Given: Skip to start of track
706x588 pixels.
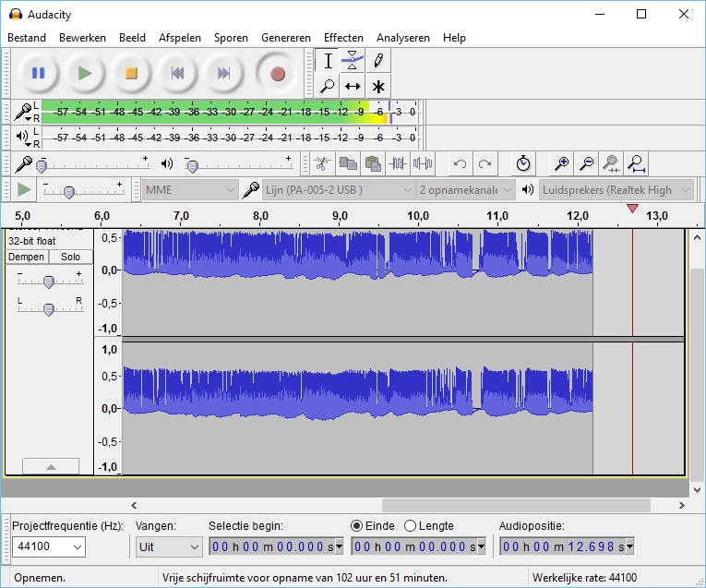Looking at the screenshot, I should click(178, 73).
